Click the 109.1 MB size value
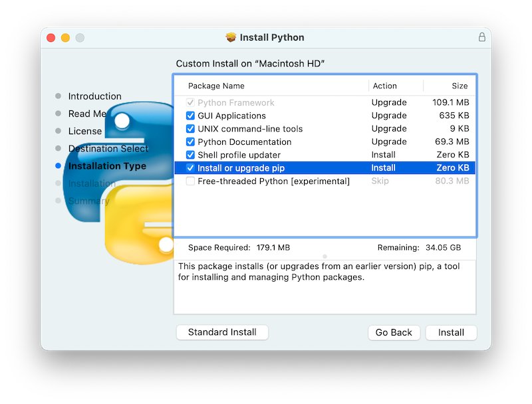This screenshot has width=532, height=404. point(451,102)
